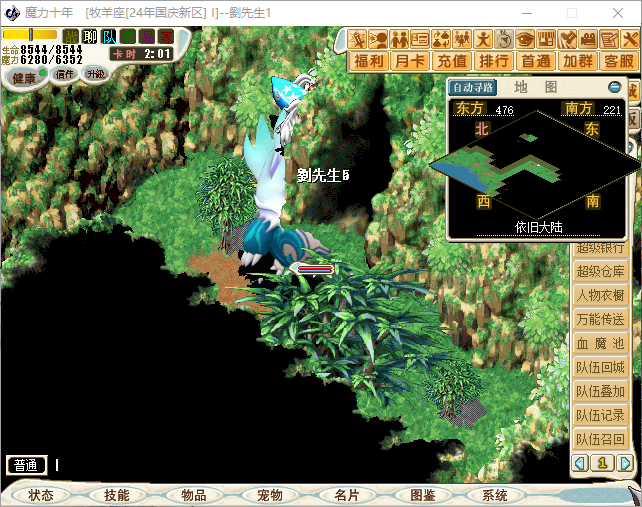Open the 技能 skills tab
The width and height of the screenshot is (642, 507).
[117, 495]
